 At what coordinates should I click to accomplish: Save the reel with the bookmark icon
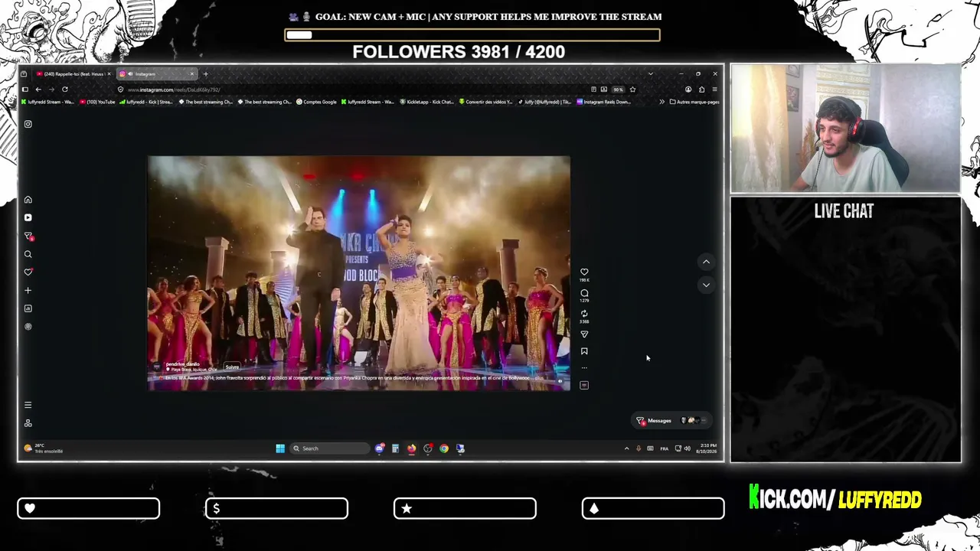point(584,351)
